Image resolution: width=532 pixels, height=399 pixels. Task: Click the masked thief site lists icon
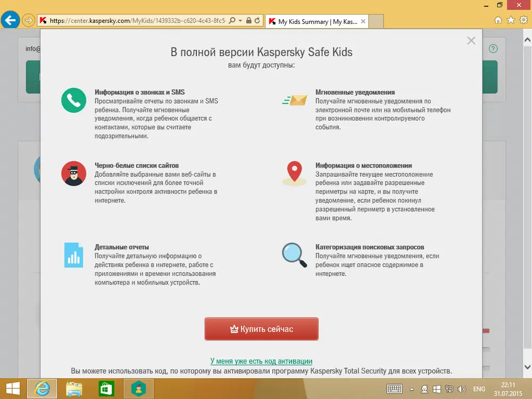pos(73,173)
